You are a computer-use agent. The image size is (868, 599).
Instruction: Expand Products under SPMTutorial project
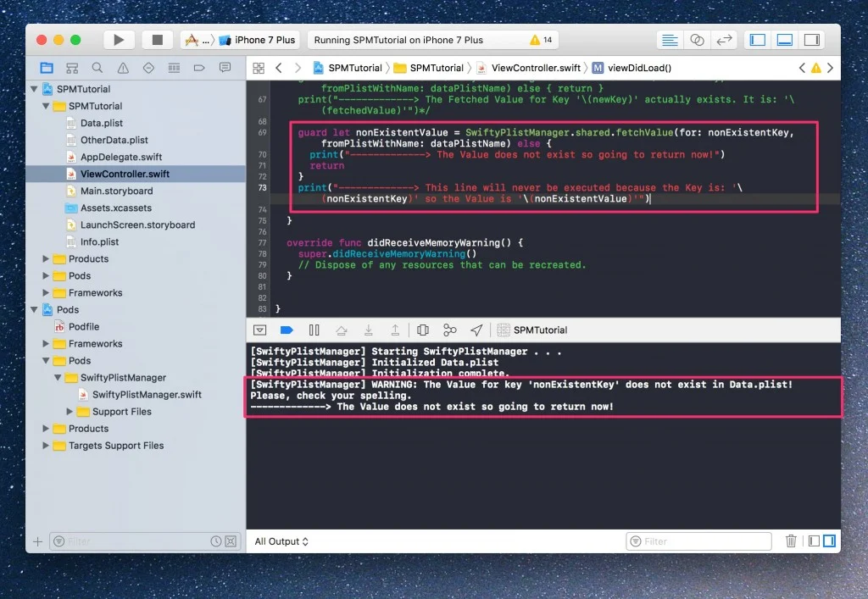point(46,259)
